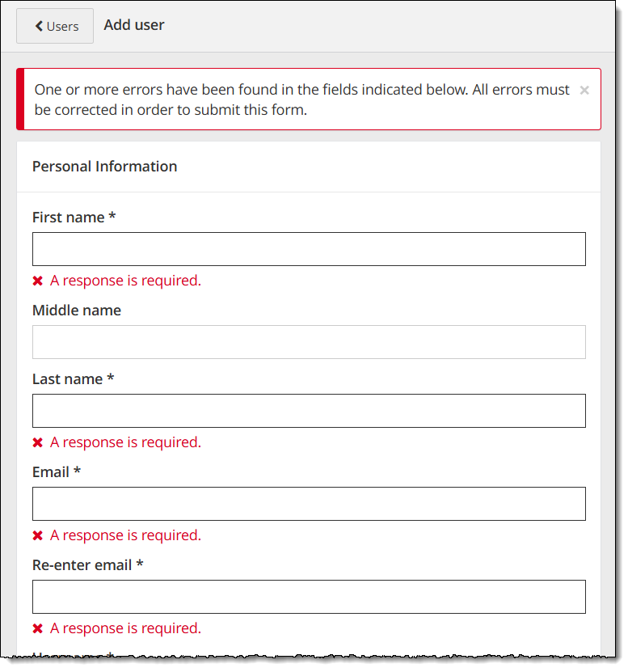
Task: Click the Middle name label
Action: click(77, 311)
